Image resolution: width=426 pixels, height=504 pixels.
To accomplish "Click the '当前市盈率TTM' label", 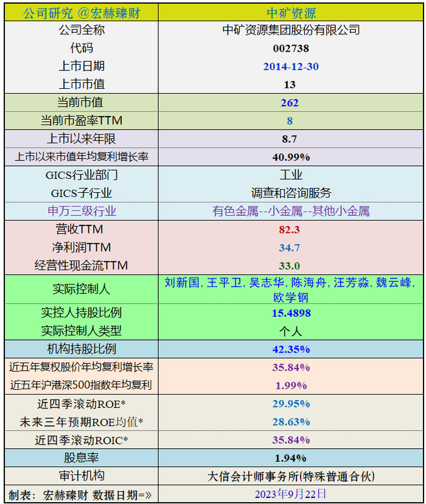I will (82, 120).
